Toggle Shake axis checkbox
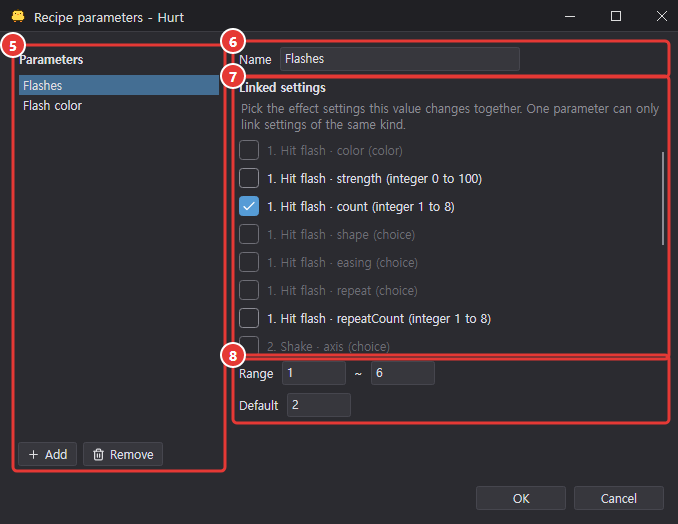Image resolution: width=678 pixels, height=524 pixels. [x=249, y=345]
